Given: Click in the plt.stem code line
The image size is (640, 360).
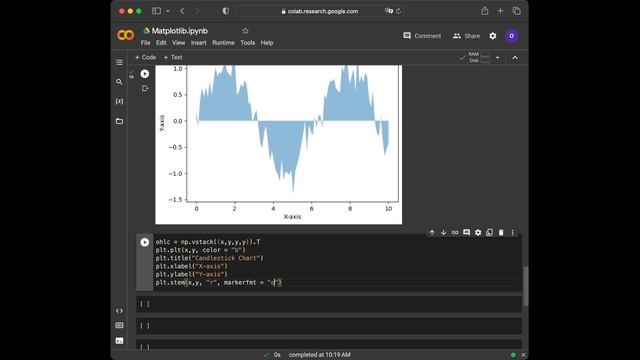Looking at the screenshot, I should click(218, 282).
